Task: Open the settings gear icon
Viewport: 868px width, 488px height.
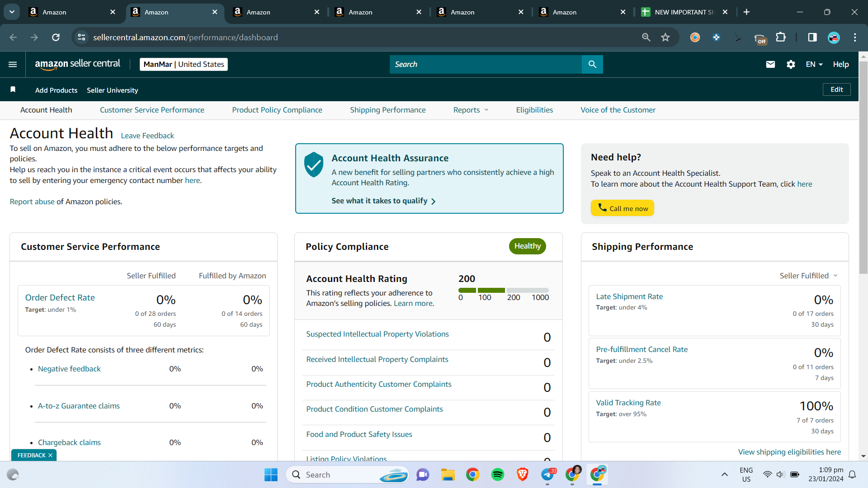Action: click(x=791, y=64)
